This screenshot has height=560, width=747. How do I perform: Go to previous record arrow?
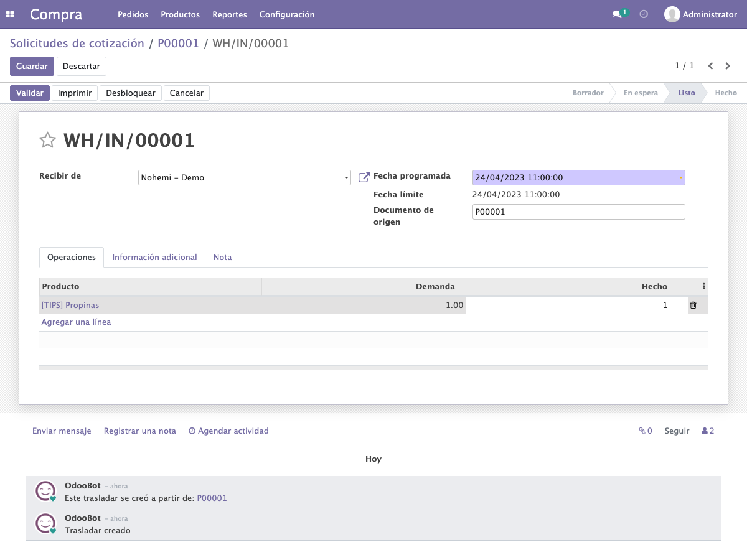point(710,66)
